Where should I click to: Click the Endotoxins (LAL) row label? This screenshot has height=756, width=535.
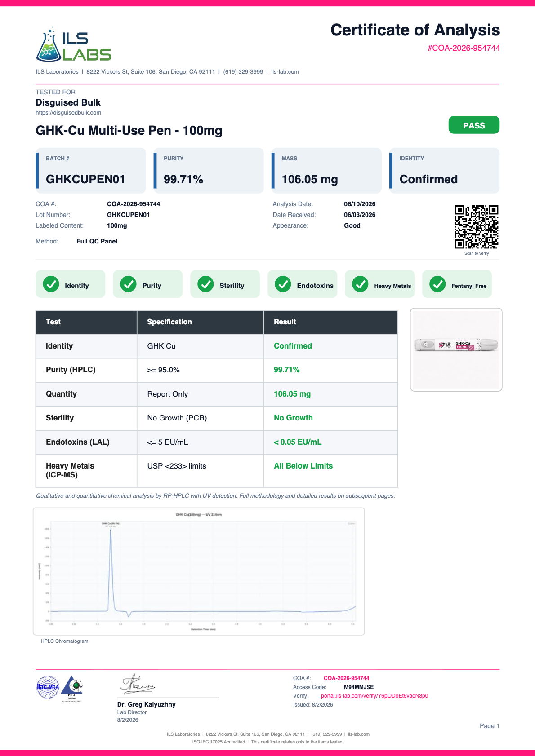[x=78, y=442]
